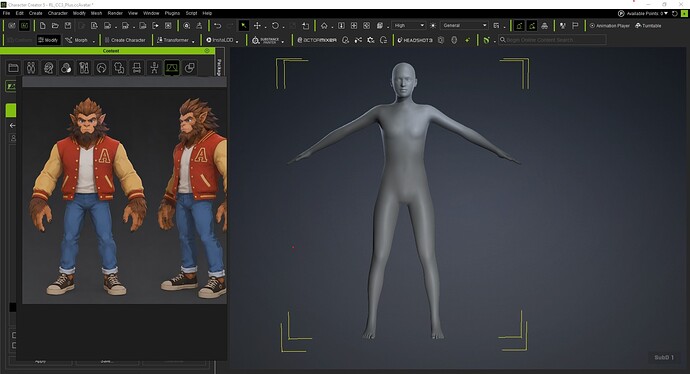The image size is (690, 374).
Task: Open the Plugins menu
Action: pyautogui.click(x=172, y=13)
